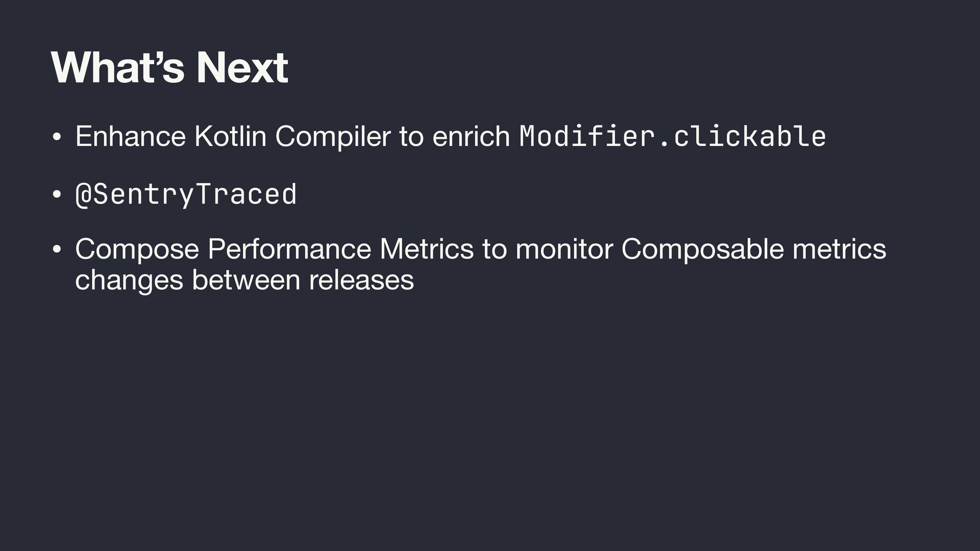Click the lowercase word "metrics"
The height and width of the screenshot is (551, 980).
(x=839, y=249)
